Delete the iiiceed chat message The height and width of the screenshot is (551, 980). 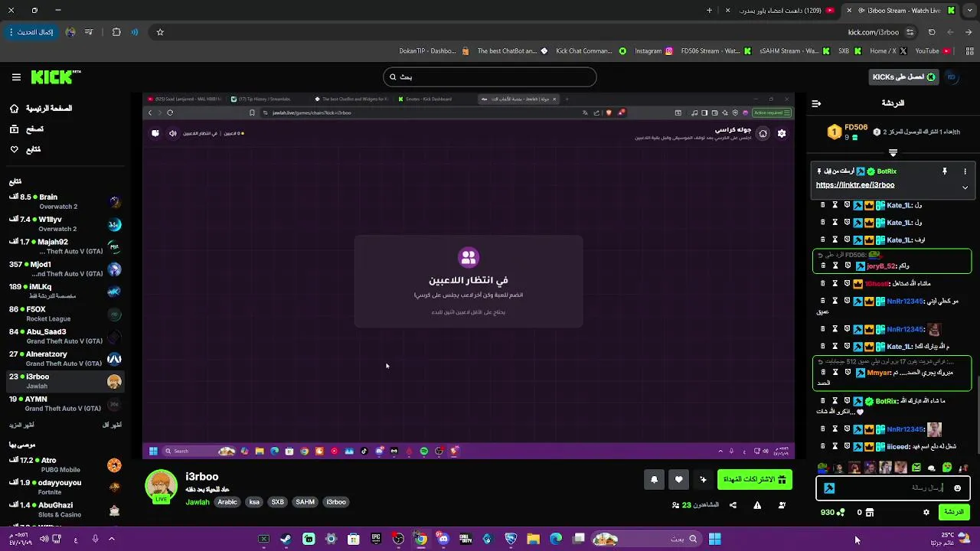click(823, 446)
